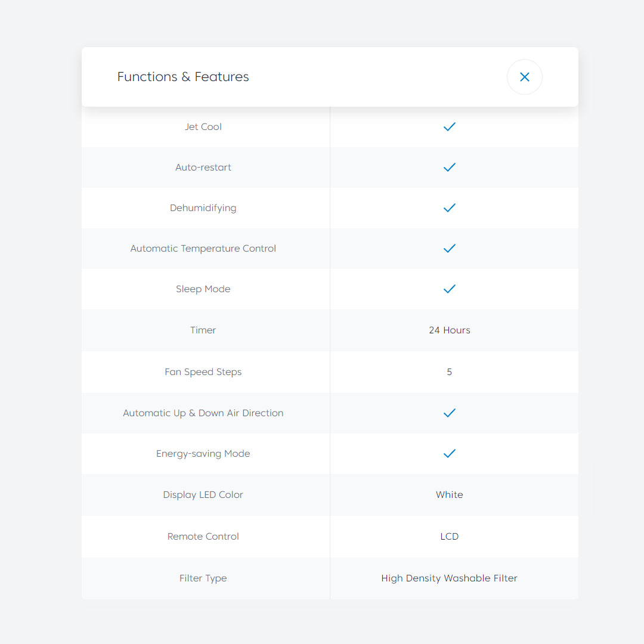Click the White LED color value
The width and height of the screenshot is (644, 644).
(449, 494)
